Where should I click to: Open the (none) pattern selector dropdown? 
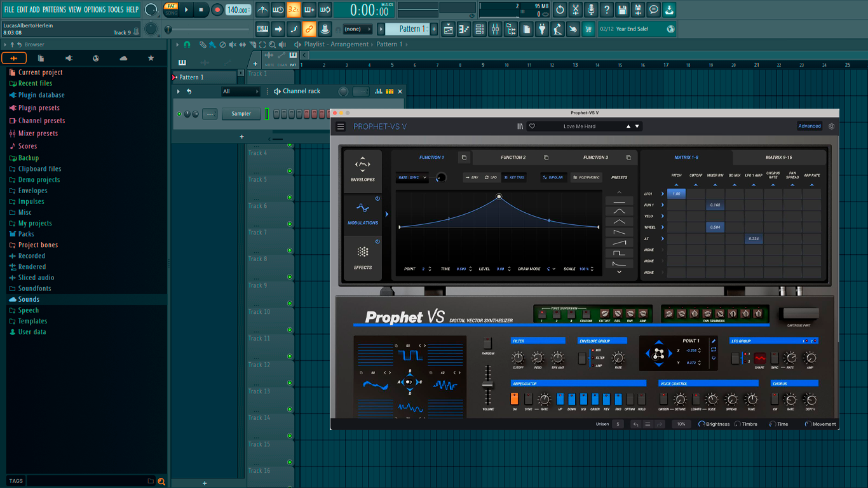356,29
